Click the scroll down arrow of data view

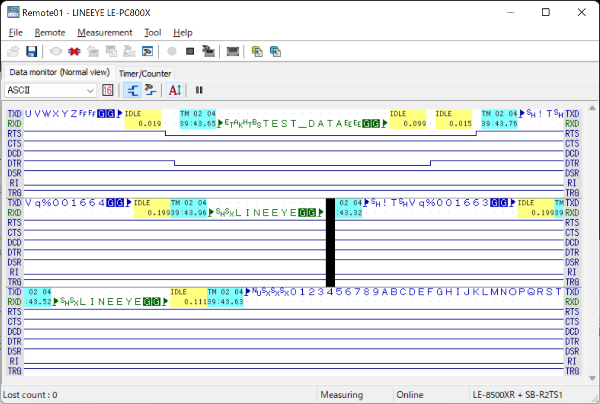pos(592,378)
